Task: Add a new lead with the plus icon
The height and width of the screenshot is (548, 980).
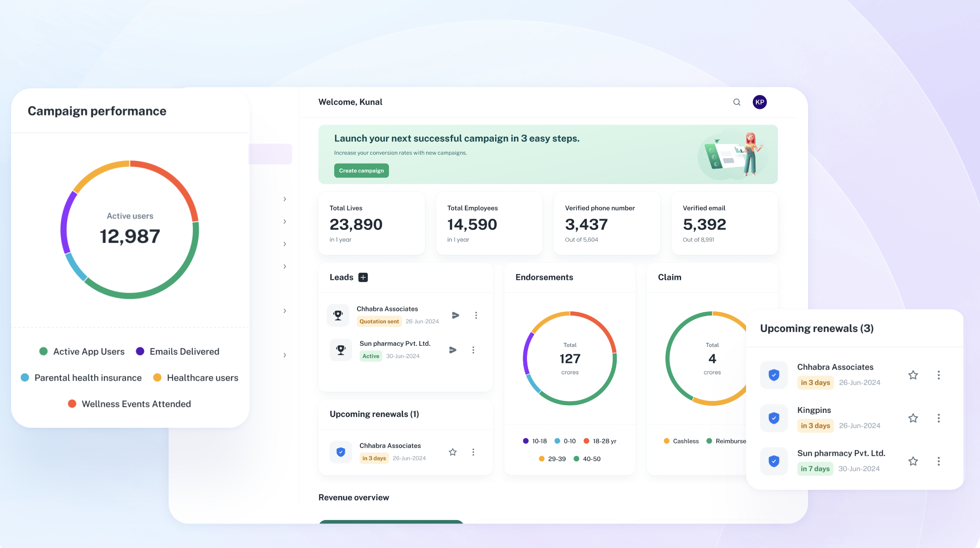Action: [x=363, y=277]
